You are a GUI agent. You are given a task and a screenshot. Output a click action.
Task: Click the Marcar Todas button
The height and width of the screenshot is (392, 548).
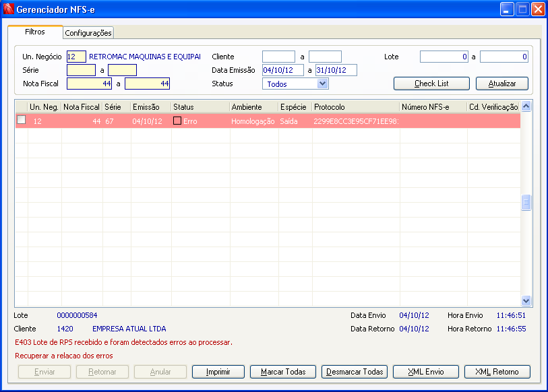click(x=283, y=372)
